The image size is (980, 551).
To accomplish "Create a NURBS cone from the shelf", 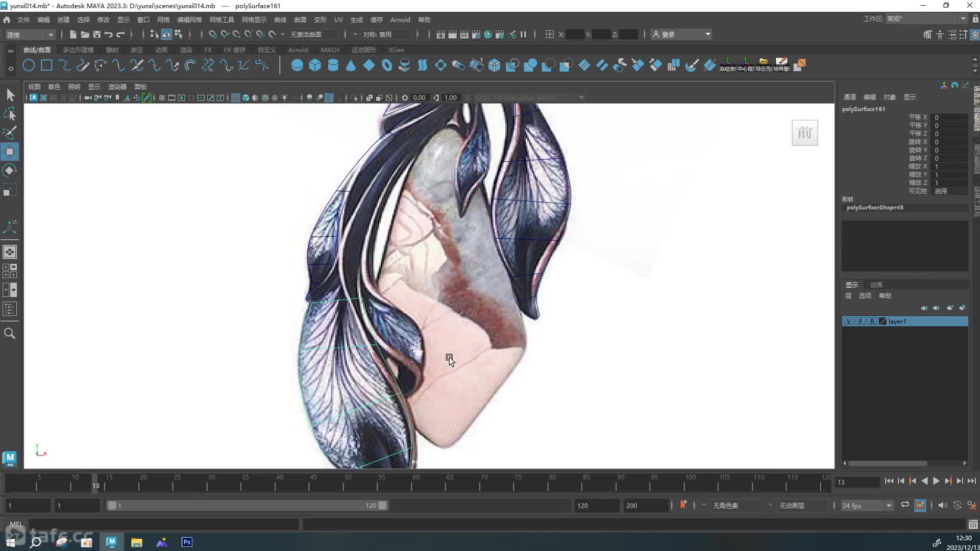I will point(351,65).
